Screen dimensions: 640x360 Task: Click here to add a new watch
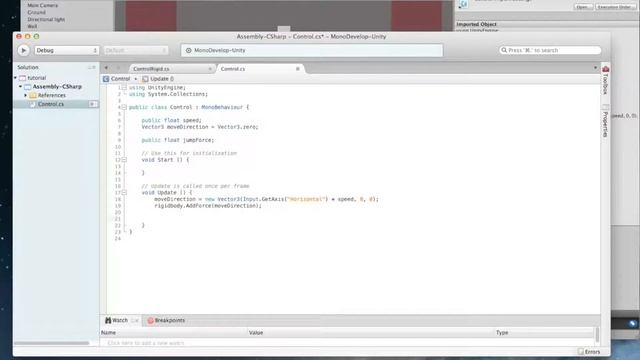click(146, 343)
